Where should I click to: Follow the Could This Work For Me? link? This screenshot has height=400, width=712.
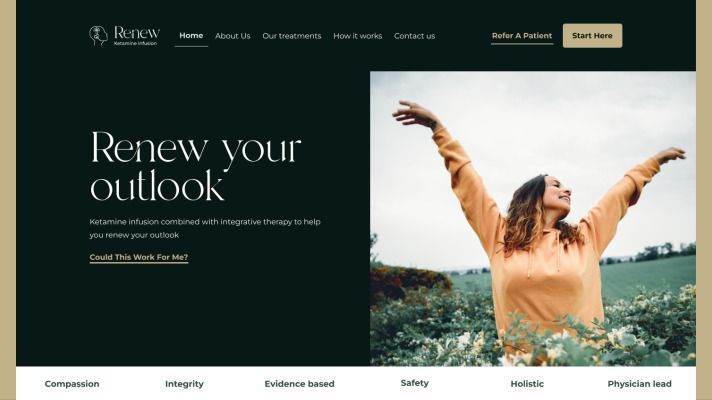pyautogui.click(x=138, y=257)
